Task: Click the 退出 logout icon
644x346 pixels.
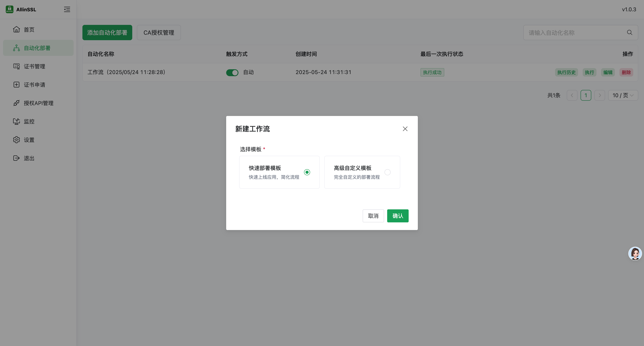Action: click(x=16, y=158)
